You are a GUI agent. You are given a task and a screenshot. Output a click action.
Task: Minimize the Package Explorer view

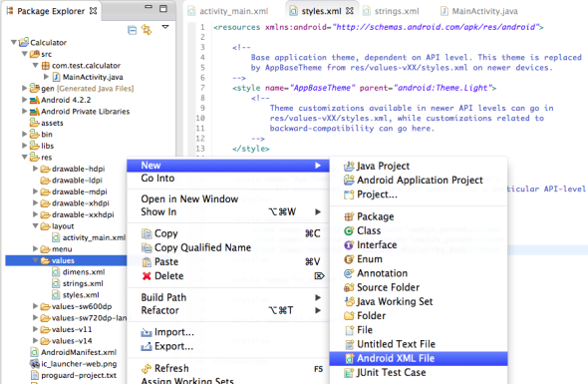[x=148, y=7]
